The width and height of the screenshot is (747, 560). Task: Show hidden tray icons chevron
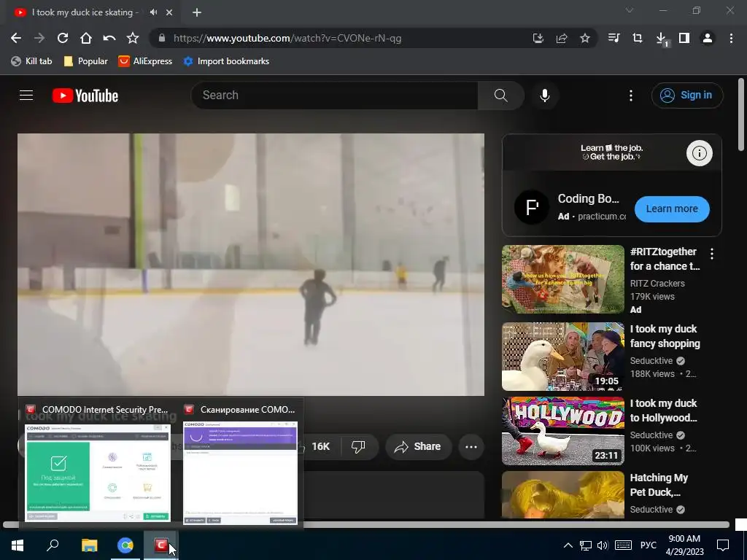568,545
